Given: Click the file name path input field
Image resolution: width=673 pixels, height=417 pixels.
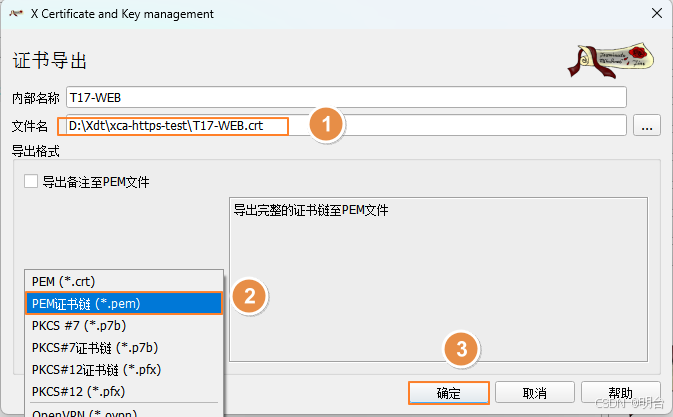Looking at the screenshot, I should (346, 126).
